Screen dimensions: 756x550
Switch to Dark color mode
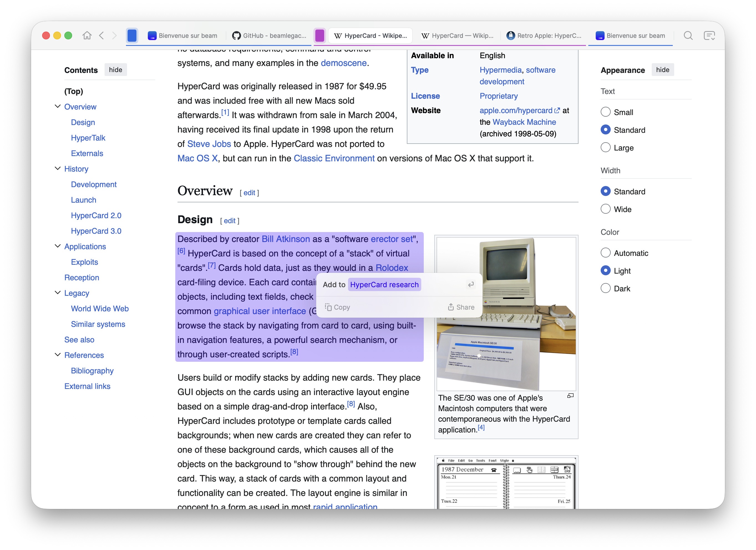click(x=606, y=288)
